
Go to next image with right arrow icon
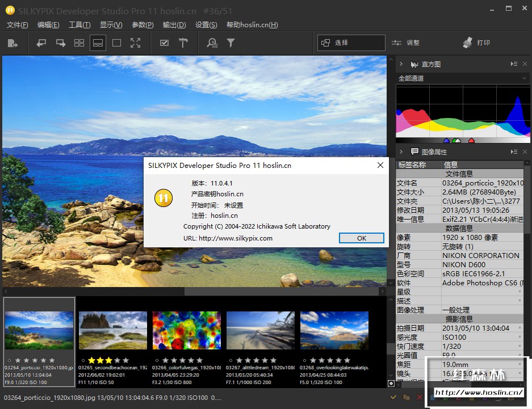60,43
